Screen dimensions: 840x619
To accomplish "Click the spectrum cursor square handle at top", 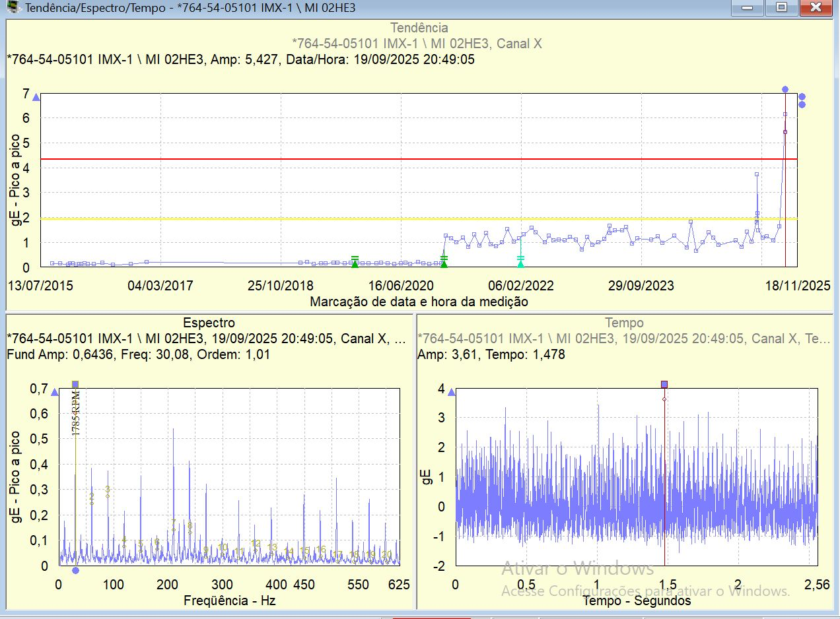I will click(x=75, y=384).
